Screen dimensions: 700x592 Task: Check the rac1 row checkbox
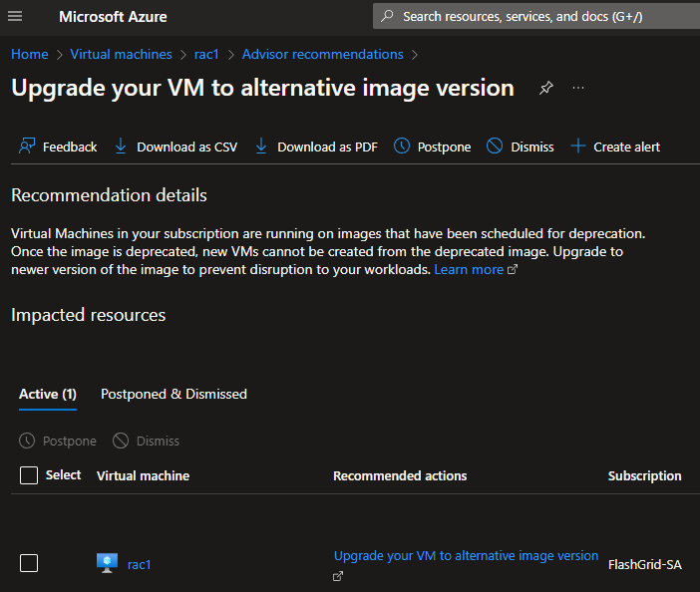tap(29, 563)
